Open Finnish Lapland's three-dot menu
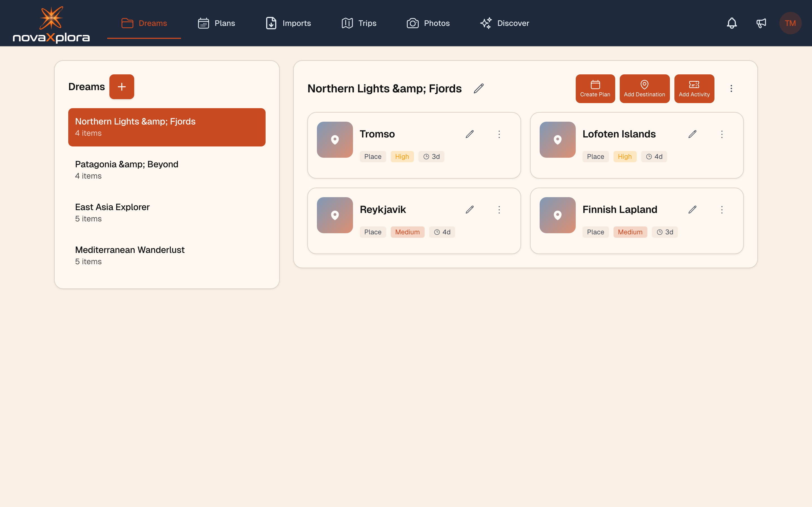The width and height of the screenshot is (812, 507). pyautogui.click(x=722, y=210)
